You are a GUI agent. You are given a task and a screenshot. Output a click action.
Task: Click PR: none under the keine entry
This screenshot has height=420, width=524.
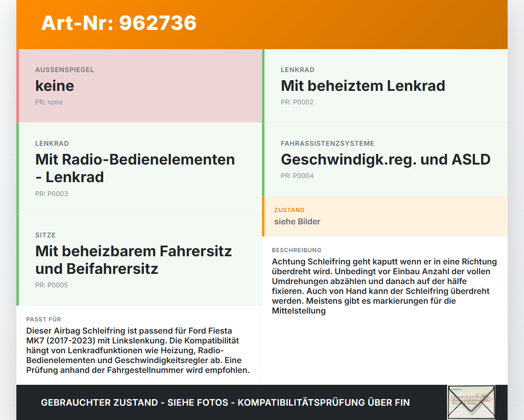tap(49, 102)
